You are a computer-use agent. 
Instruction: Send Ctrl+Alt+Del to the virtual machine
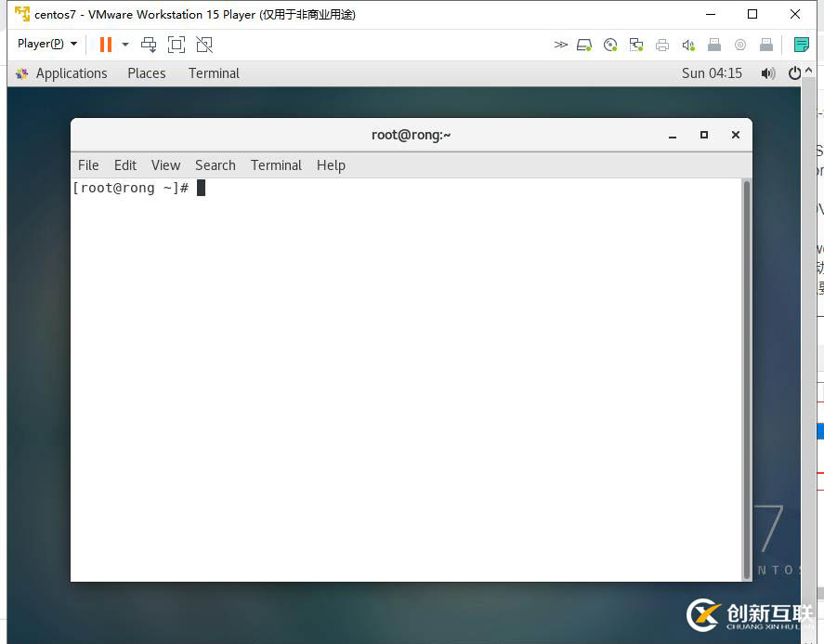click(149, 45)
